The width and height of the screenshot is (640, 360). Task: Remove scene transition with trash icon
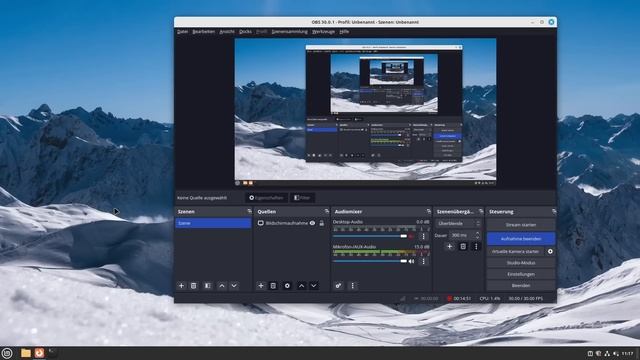[x=463, y=247]
